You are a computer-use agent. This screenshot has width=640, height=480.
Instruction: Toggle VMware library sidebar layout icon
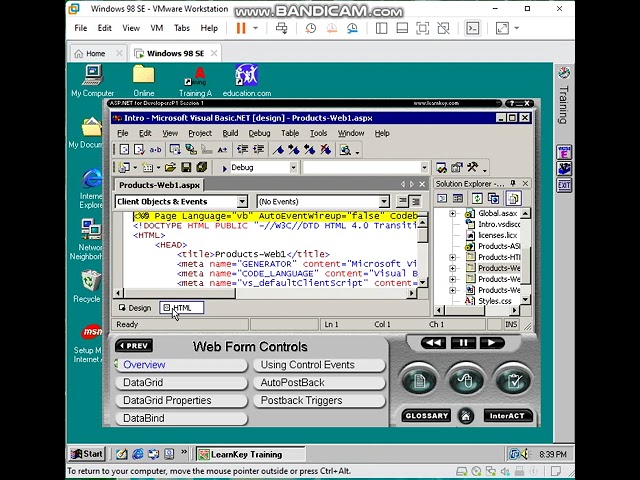click(x=381, y=28)
